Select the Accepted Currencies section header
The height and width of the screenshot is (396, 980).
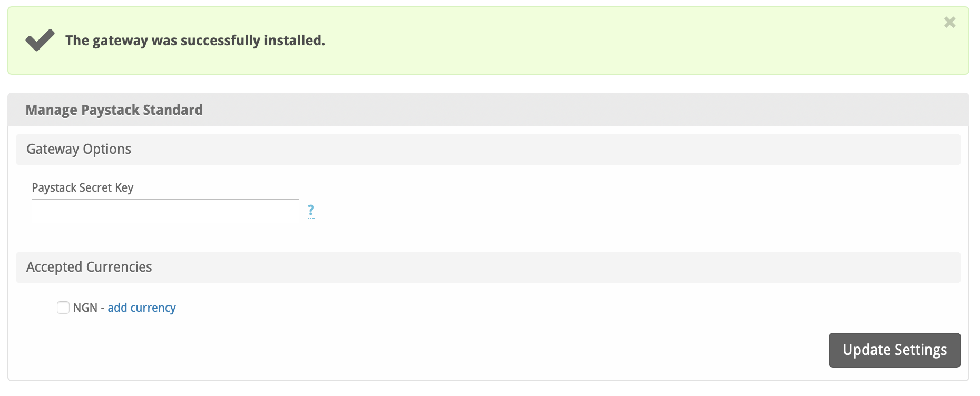pyautogui.click(x=89, y=267)
